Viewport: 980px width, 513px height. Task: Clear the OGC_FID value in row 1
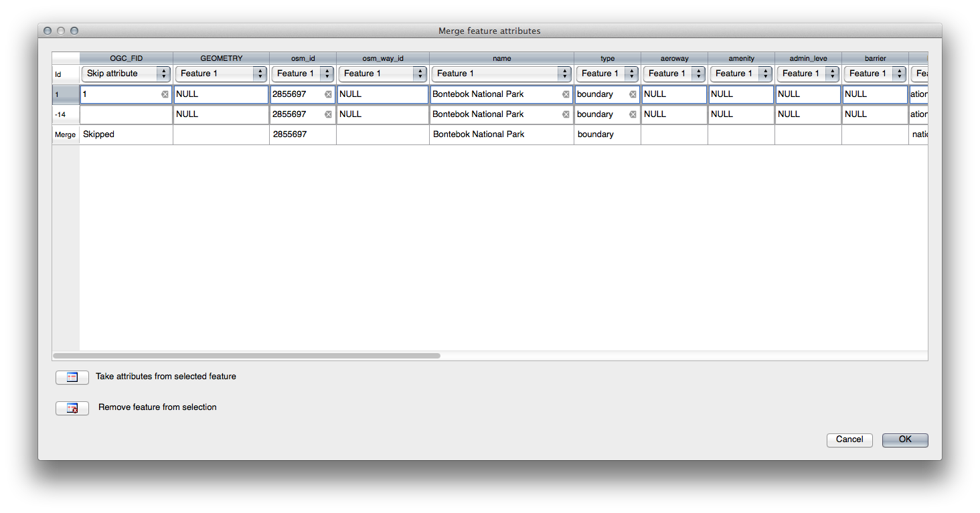[165, 94]
